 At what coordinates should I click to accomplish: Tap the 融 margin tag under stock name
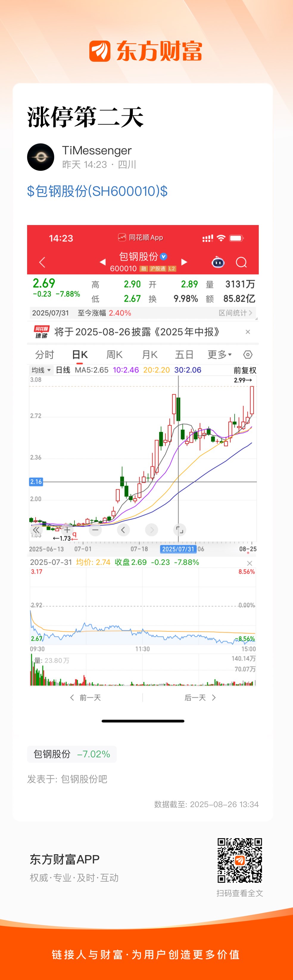(x=144, y=269)
